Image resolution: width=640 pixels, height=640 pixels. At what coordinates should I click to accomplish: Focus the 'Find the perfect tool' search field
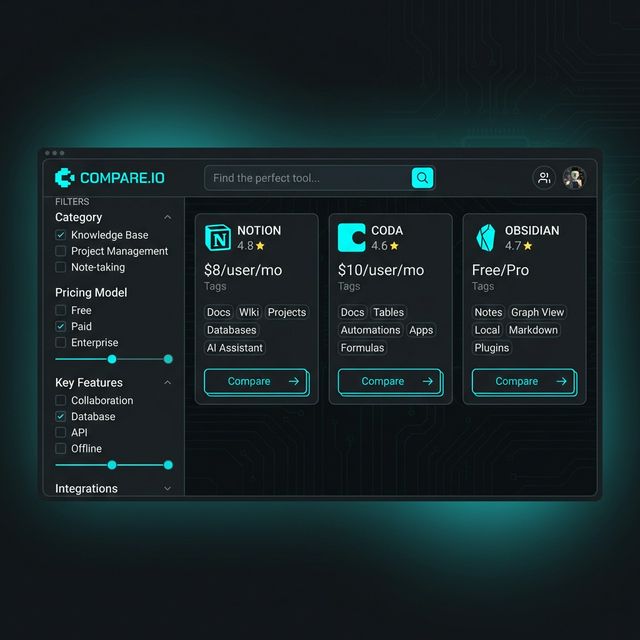pos(305,178)
